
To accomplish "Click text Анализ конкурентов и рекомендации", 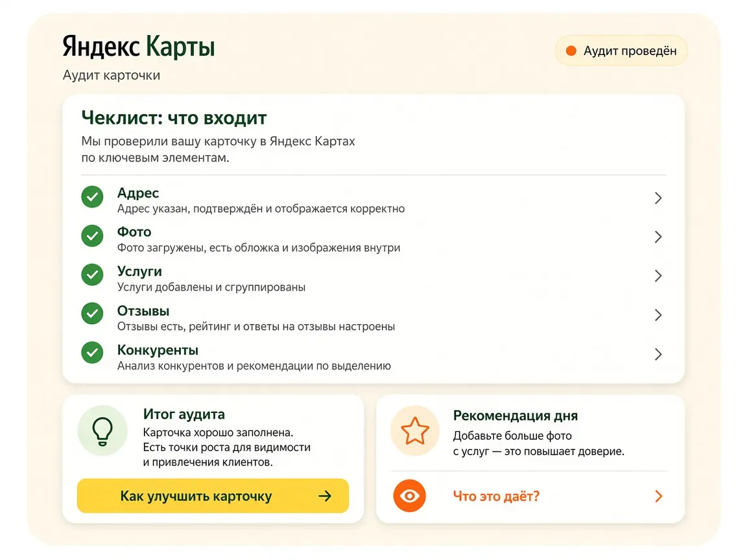I will point(215,366).
